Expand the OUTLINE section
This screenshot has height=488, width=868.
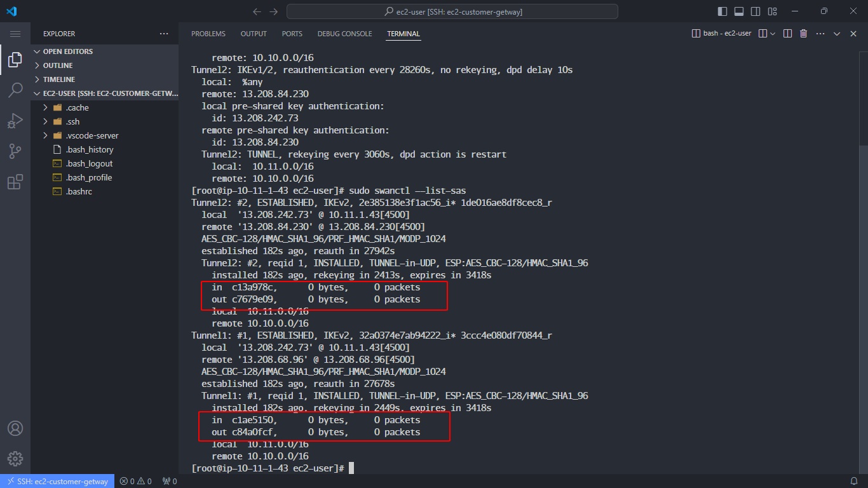[x=37, y=65]
